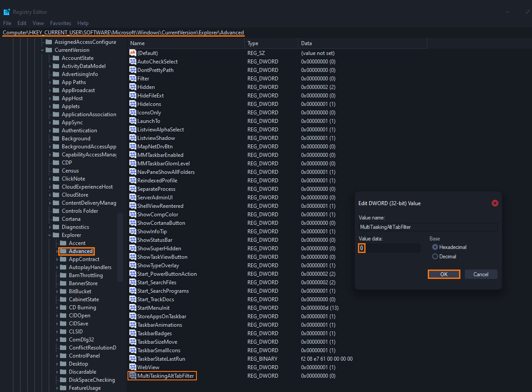Viewport: 532px width, 392px height.
Task: Collapse the Explorer tree node
Action: coord(50,235)
